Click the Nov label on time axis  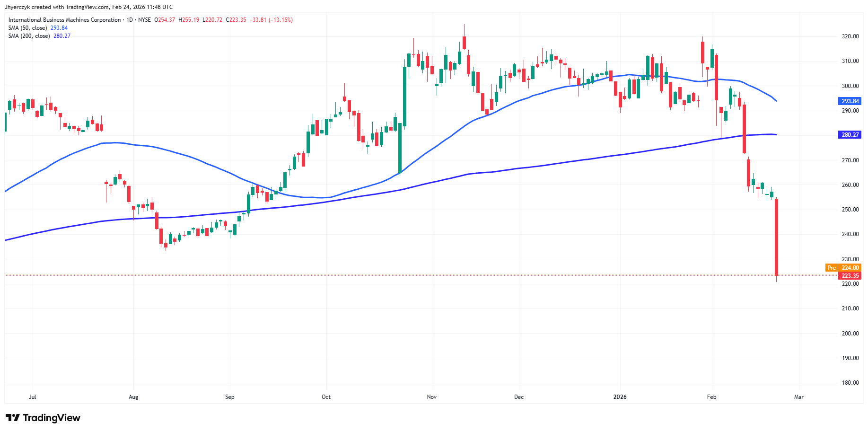pos(432,397)
